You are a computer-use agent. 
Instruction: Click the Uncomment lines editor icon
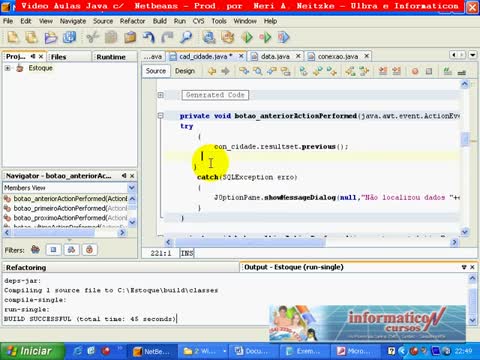point(462,71)
